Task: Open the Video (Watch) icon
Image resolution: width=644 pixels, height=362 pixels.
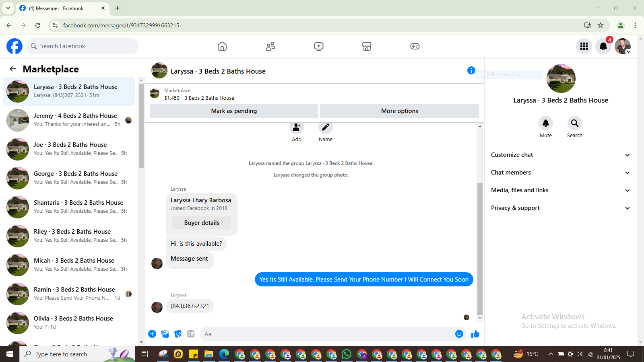Action: pyautogui.click(x=319, y=46)
